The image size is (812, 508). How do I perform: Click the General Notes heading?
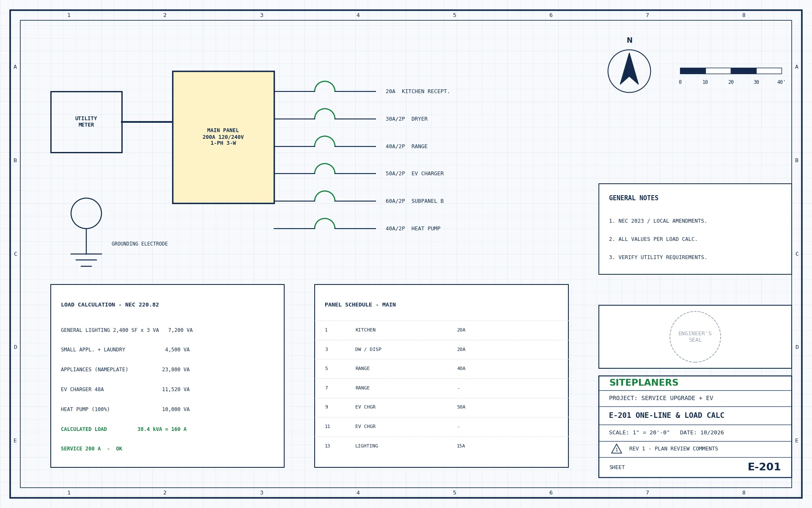coord(634,198)
